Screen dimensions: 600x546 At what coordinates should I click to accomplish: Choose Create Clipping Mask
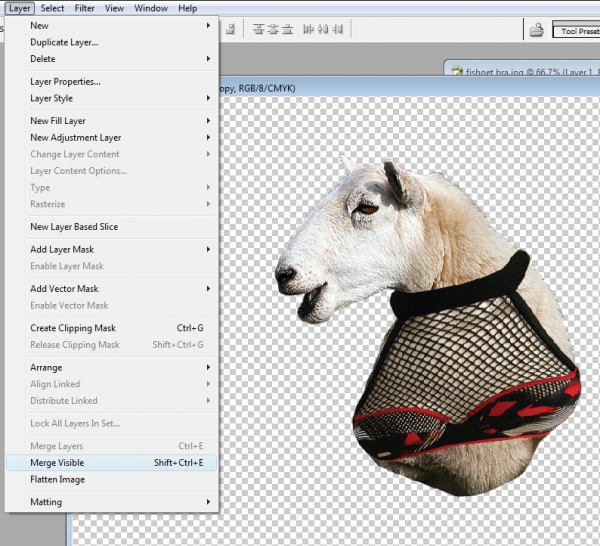[x=112, y=328]
